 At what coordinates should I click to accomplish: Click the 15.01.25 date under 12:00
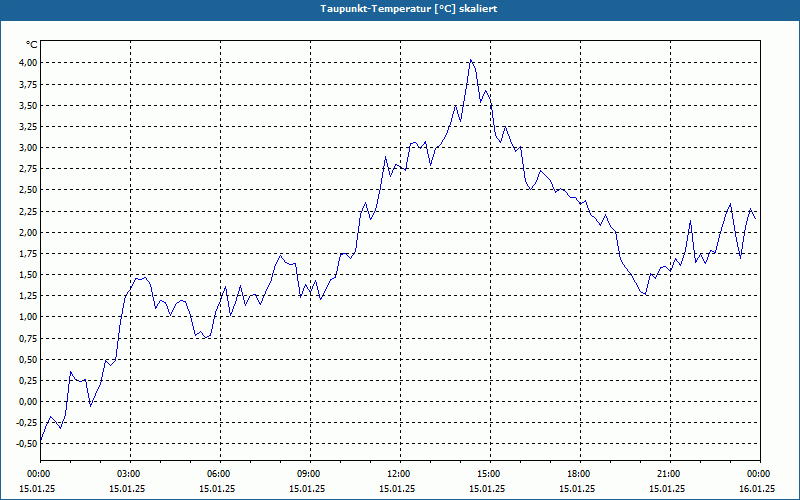(x=397, y=488)
